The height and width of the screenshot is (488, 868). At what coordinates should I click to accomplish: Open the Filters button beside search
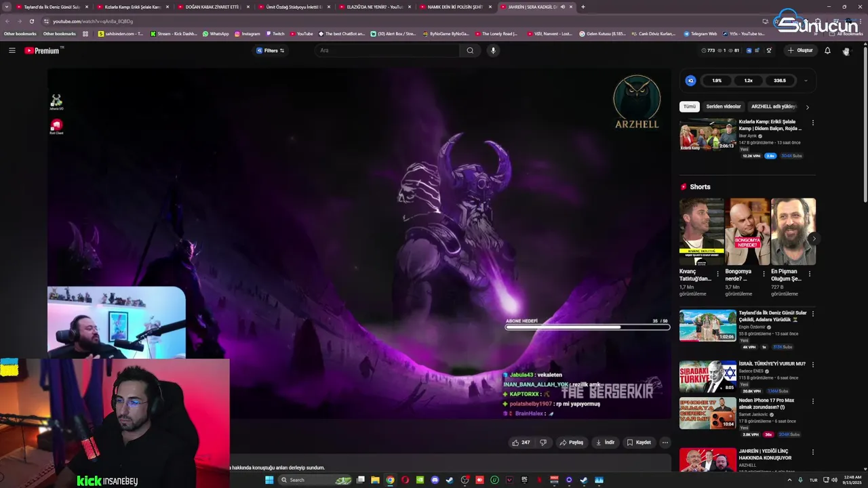tap(271, 50)
